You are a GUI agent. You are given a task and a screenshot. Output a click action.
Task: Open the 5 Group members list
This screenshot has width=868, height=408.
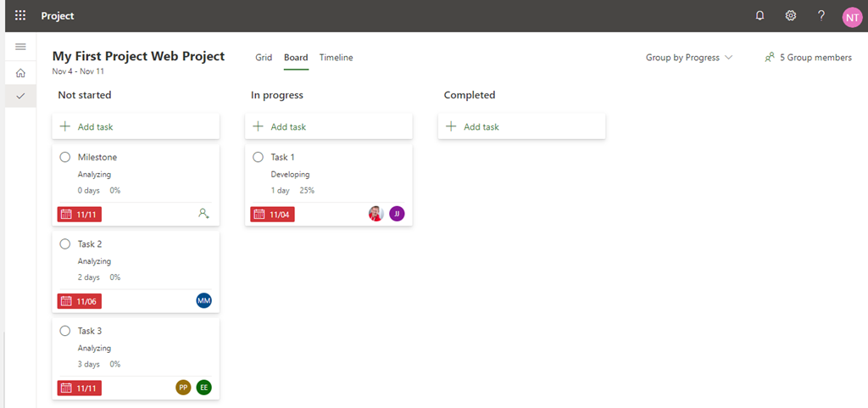pyautogui.click(x=808, y=58)
